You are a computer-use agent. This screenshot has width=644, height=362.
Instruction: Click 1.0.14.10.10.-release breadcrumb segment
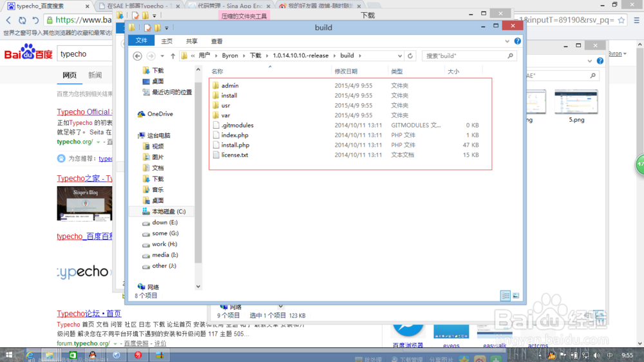click(x=301, y=56)
